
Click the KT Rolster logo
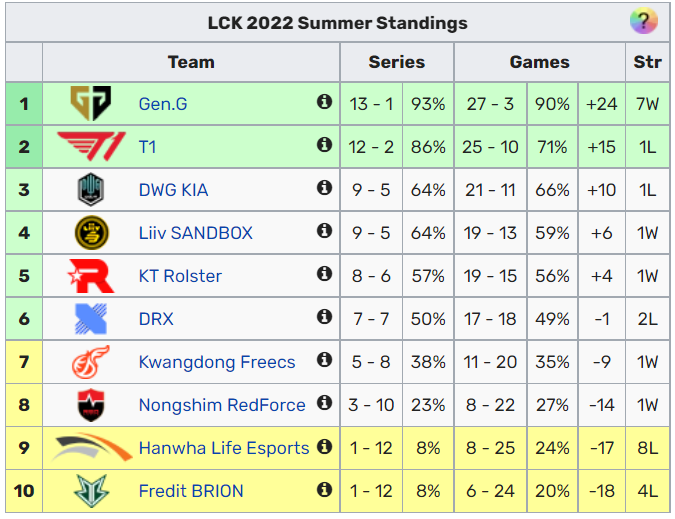click(91, 276)
